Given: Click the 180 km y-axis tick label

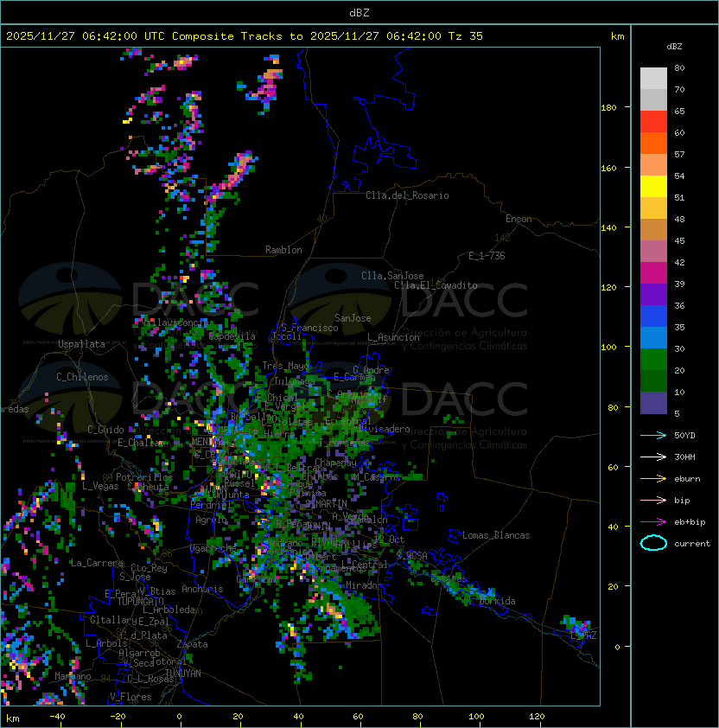Looking at the screenshot, I should point(608,108).
